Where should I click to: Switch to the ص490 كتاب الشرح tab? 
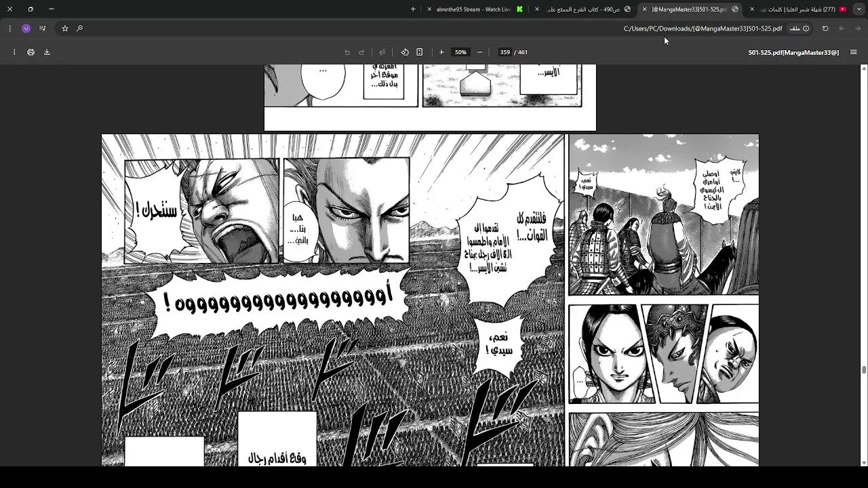pyautogui.click(x=583, y=9)
